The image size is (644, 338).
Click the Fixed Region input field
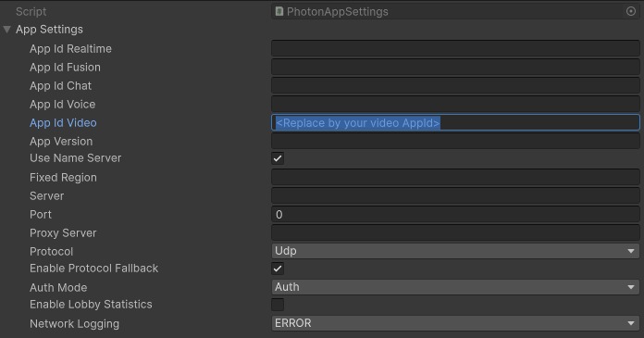[x=455, y=177]
